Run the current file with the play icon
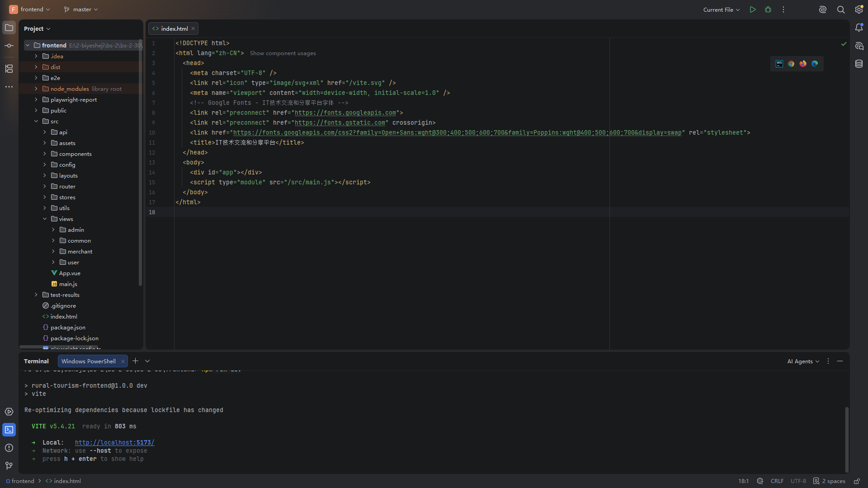The image size is (868, 488). tap(753, 9)
